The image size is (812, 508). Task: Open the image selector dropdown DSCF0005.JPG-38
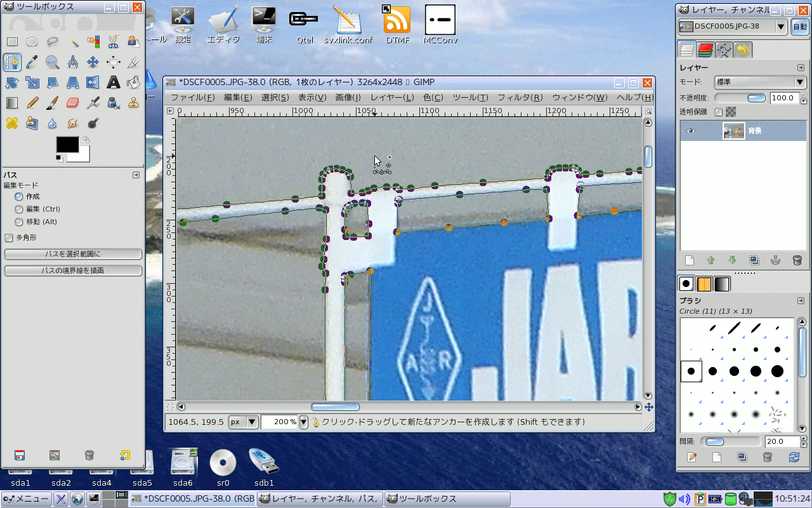pyautogui.click(x=733, y=27)
